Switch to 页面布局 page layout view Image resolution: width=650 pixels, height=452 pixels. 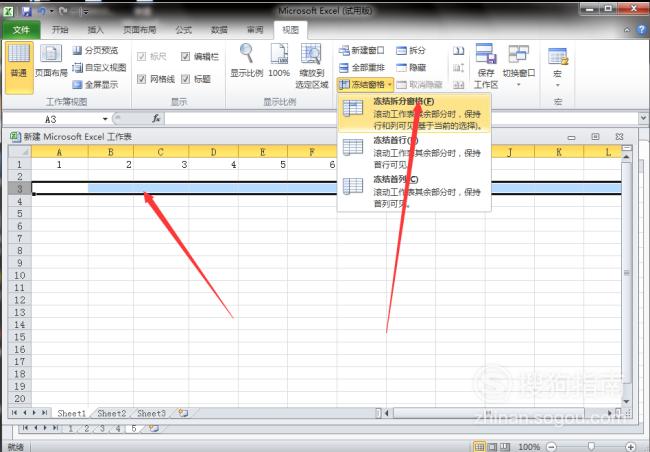[51, 62]
